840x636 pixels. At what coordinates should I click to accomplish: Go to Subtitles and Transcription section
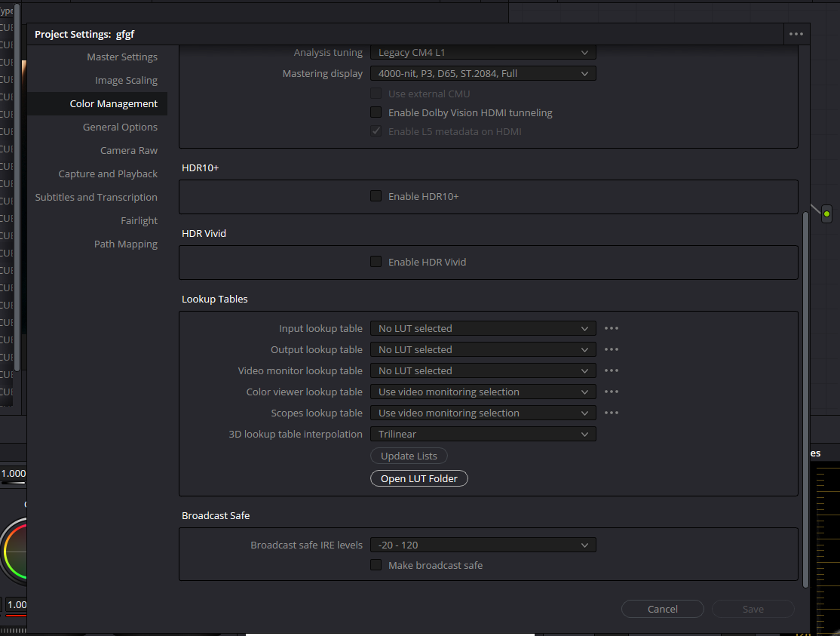pyautogui.click(x=97, y=197)
